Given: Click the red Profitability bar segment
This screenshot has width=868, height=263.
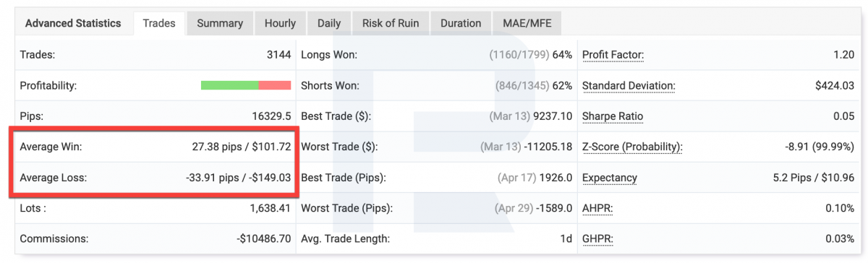Looking at the screenshot, I should [274, 85].
